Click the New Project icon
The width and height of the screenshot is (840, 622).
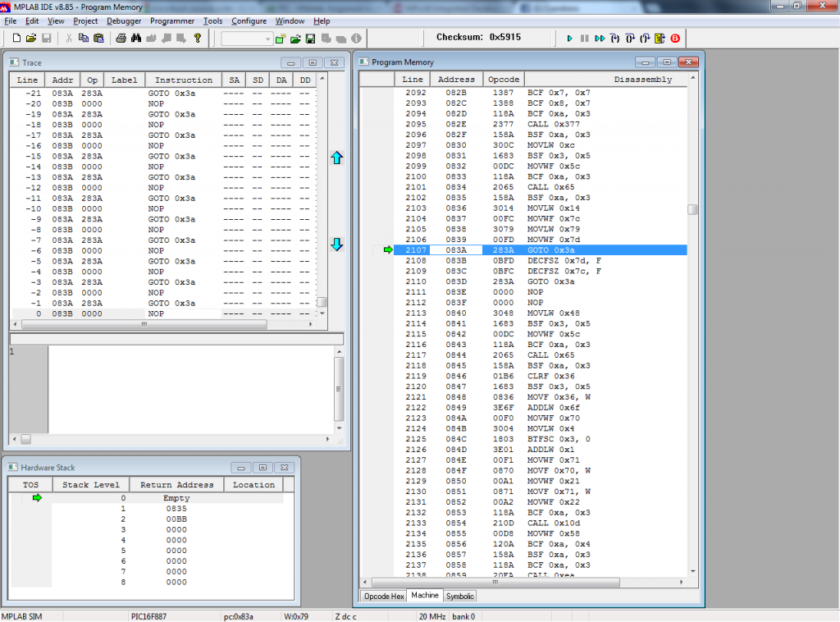click(281, 39)
